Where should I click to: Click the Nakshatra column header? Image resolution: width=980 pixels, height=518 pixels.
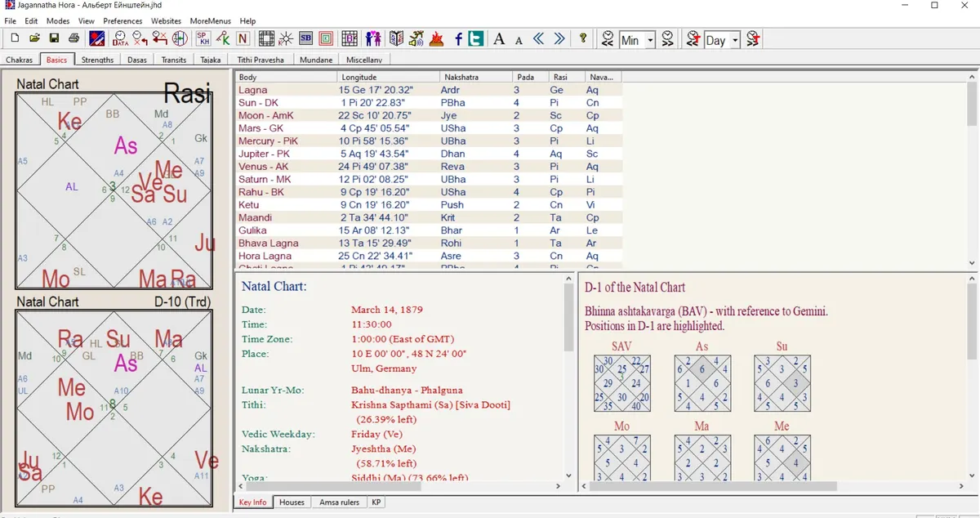[x=476, y=77]
